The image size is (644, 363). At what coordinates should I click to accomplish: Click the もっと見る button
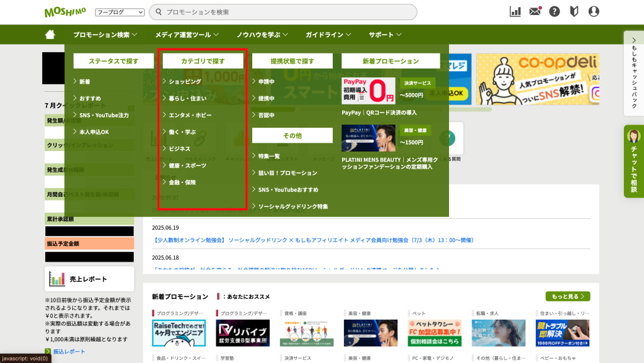pos(568,296)
